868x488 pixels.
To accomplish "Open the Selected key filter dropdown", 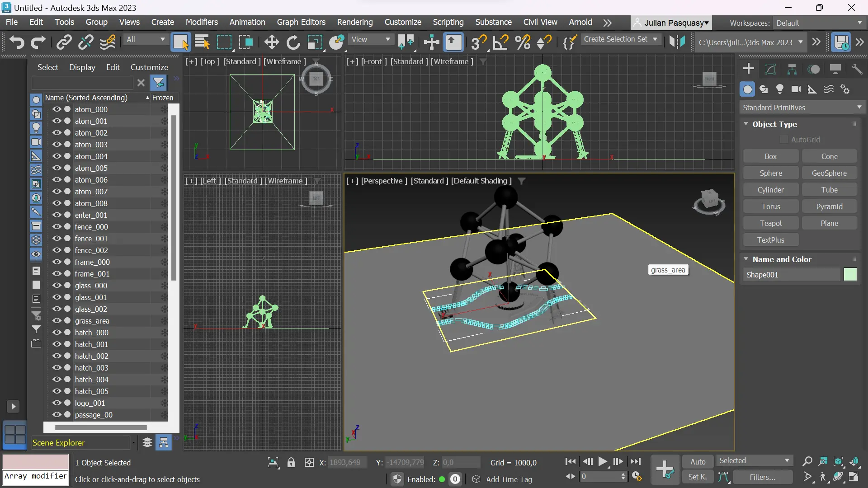I will point(754,461).
